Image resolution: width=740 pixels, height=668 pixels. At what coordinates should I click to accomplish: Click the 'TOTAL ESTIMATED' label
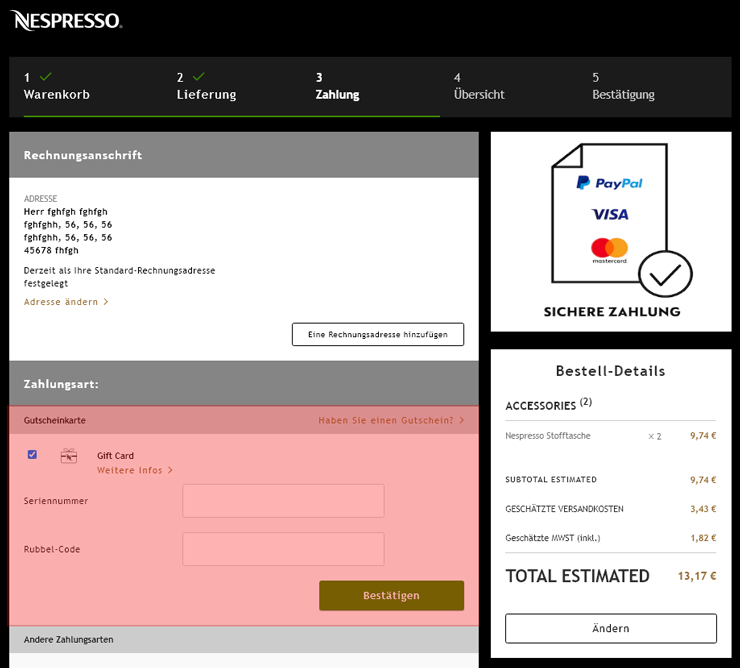tap(577, 576)
